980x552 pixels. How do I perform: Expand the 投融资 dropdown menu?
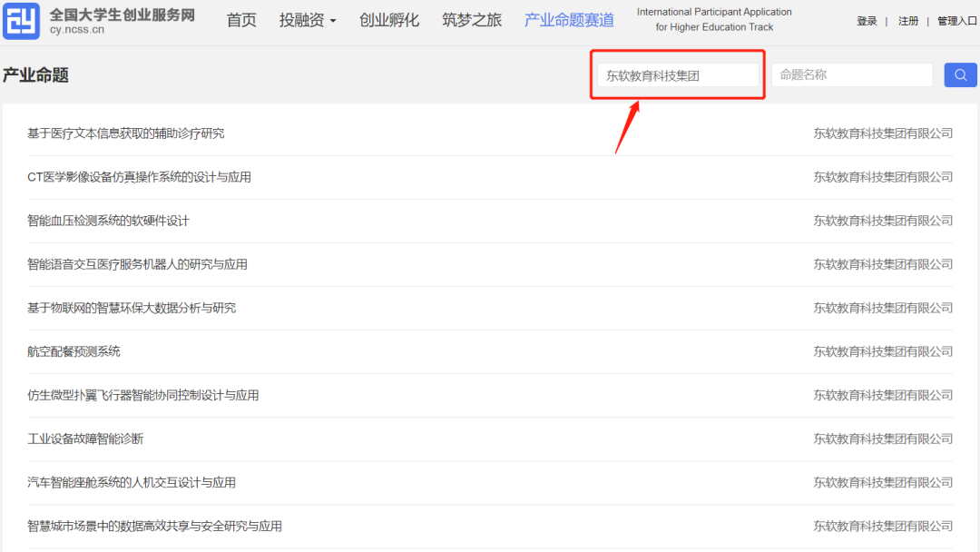pyautogui.click(x=307, y=21)
